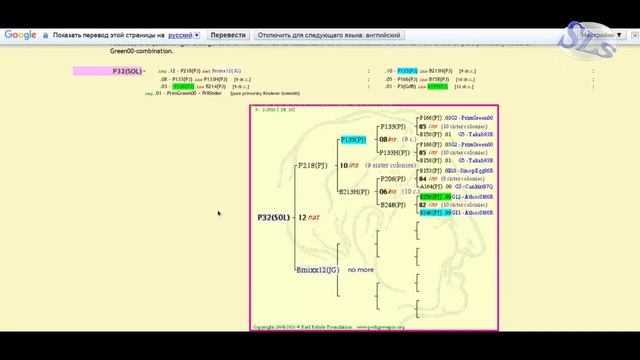Click the 'Green00-combination.' text line
Viewport: 640px width, 360px height.
141,51
